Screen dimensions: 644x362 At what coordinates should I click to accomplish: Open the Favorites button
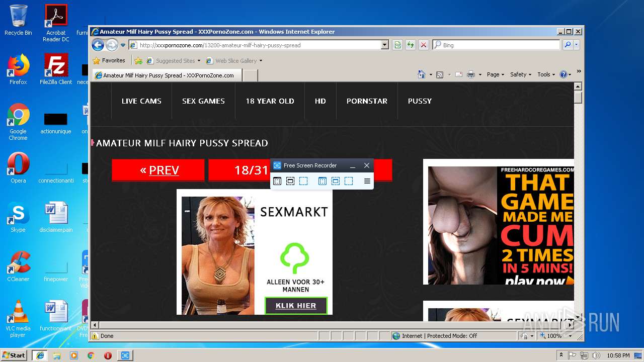(x=109, y=60)
